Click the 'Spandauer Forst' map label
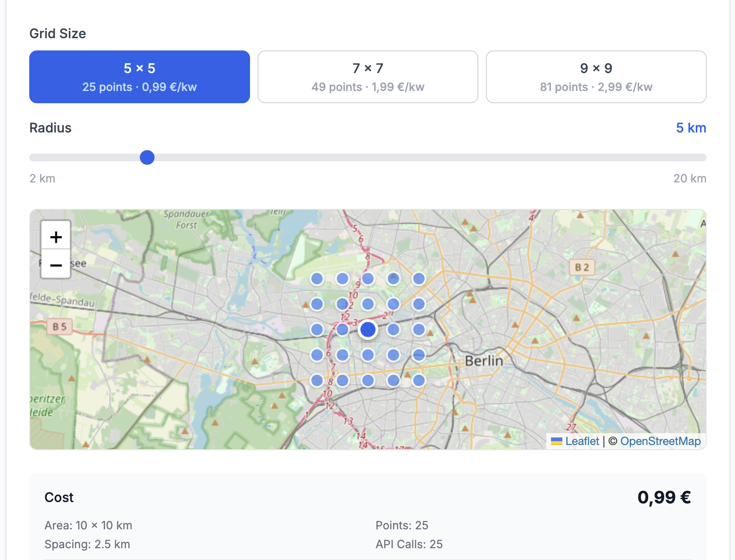This screenshot has height=560, width=735. pyautogui.click(x=186, y=220)
